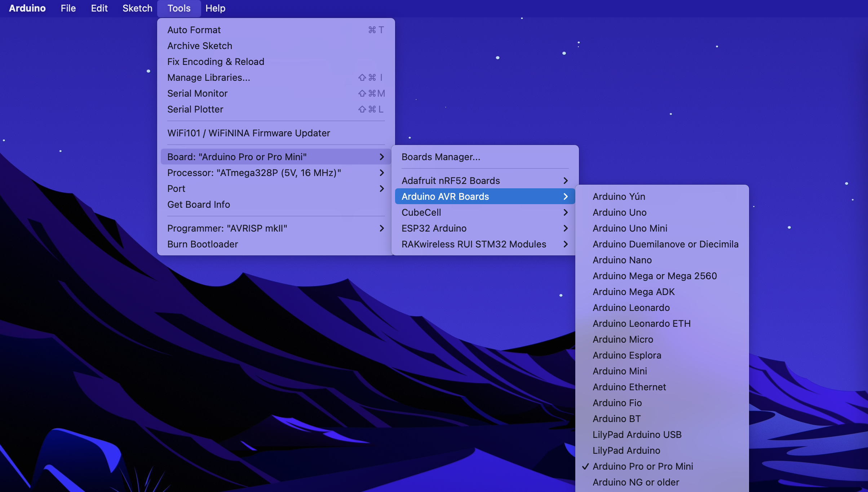Click Burn Bootloader
The width and height of the screenshot is (868, 492).
click(x=203, y=244)
